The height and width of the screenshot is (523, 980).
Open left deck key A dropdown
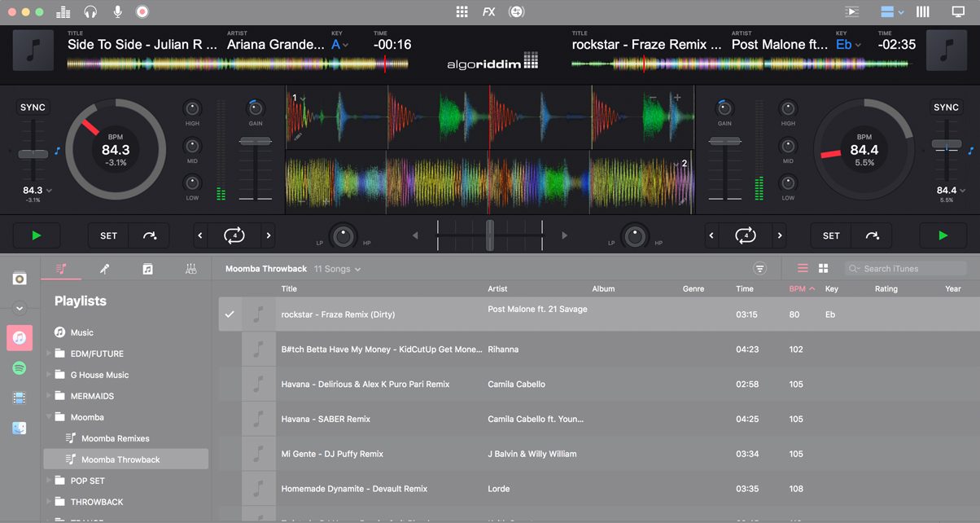pos(339,45)
